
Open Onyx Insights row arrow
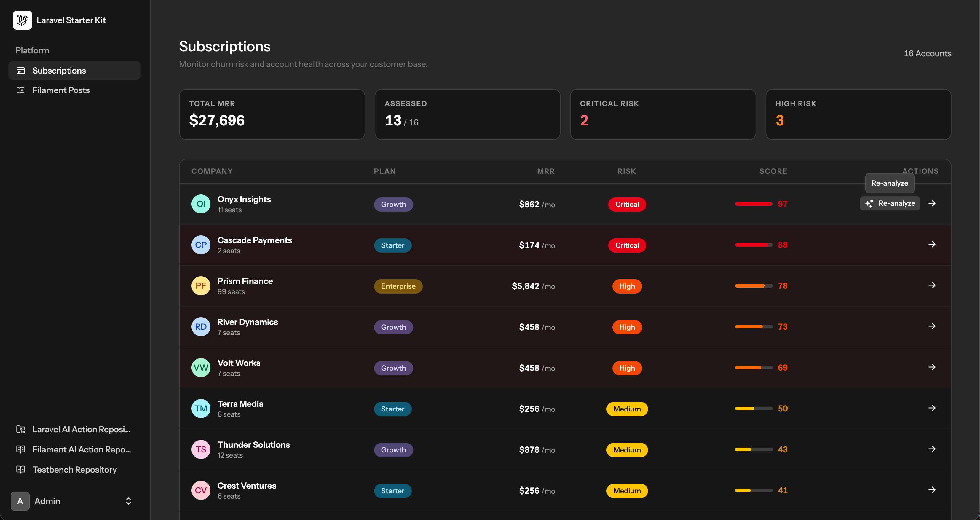(932, 203)
